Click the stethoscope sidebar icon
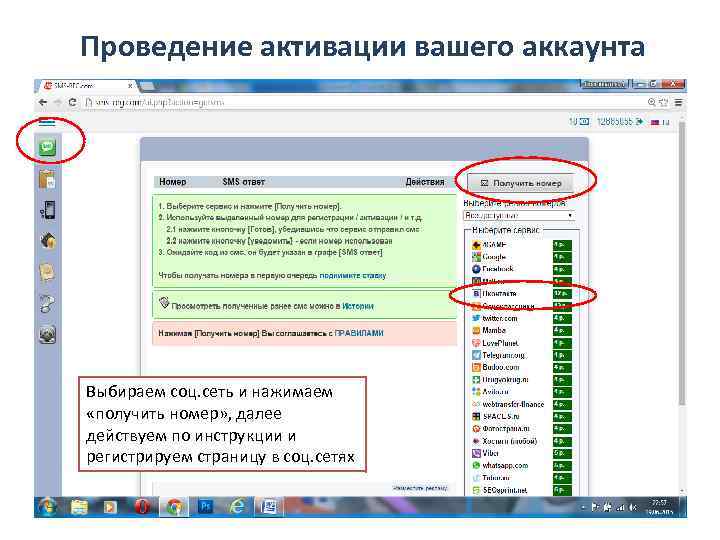The height and width of the screenshot is (540, 720). pyautogui.click(x=47, y=303)
